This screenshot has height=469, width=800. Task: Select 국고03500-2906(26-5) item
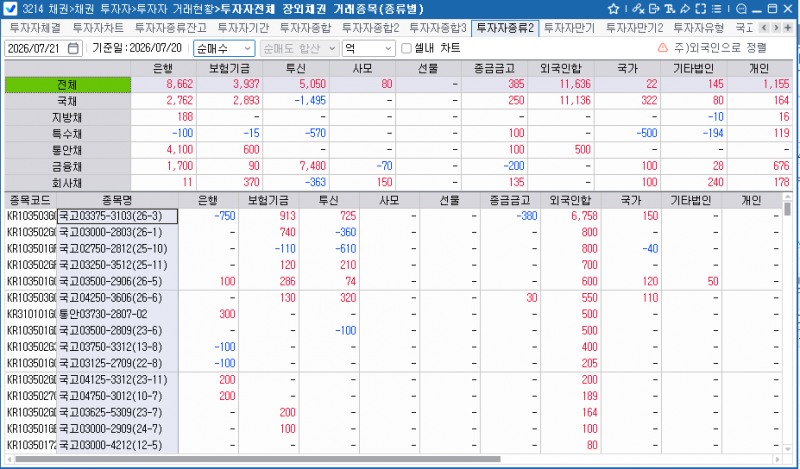click(117, 281)
